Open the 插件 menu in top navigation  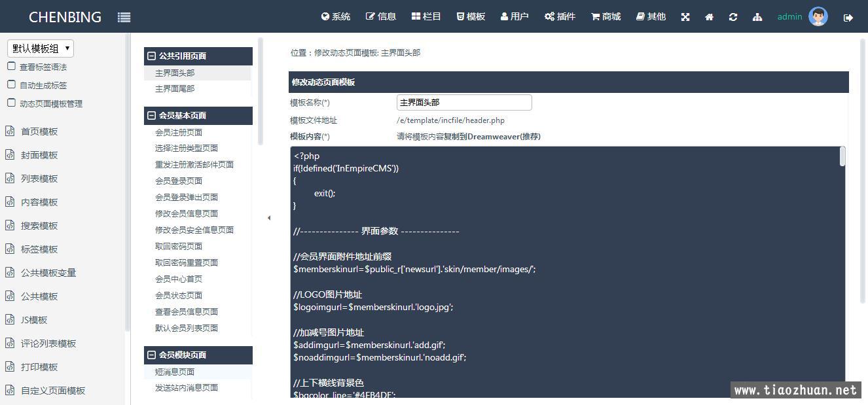560,16
